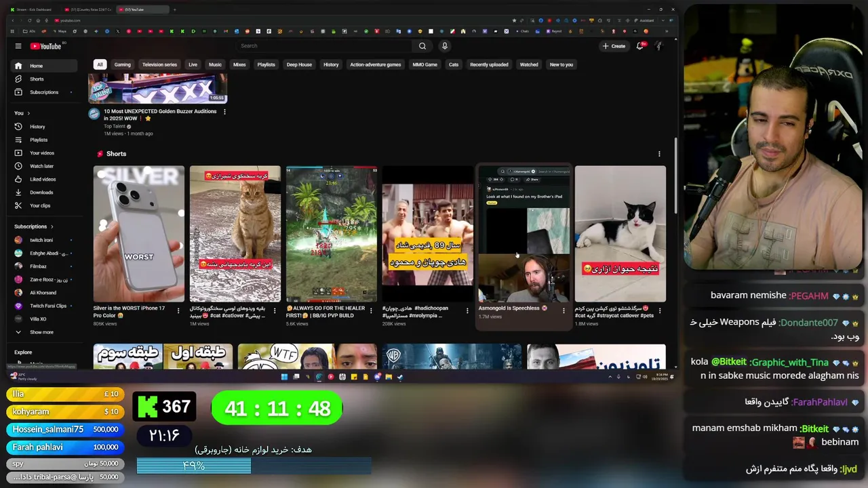Click the magnifier search button

422,46
